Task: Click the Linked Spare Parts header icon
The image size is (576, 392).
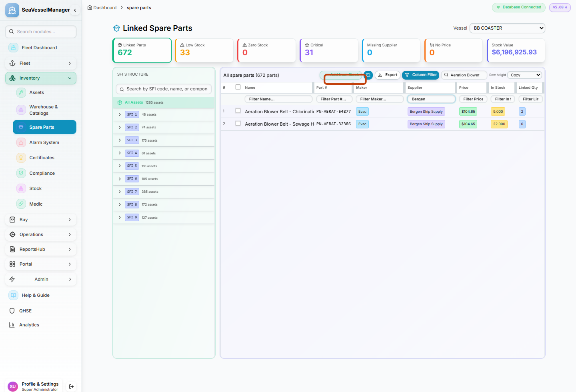Action: click(x=116, y=28)
